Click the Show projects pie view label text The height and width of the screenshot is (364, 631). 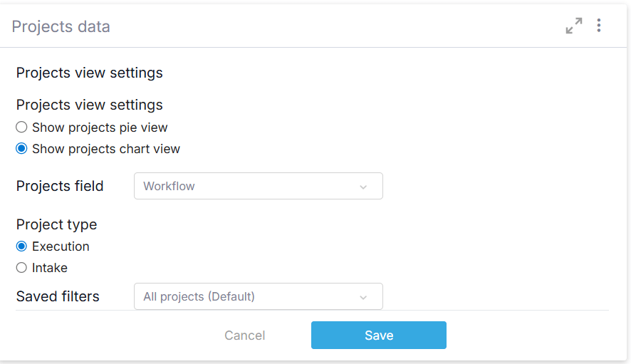[x=100, y=128]
